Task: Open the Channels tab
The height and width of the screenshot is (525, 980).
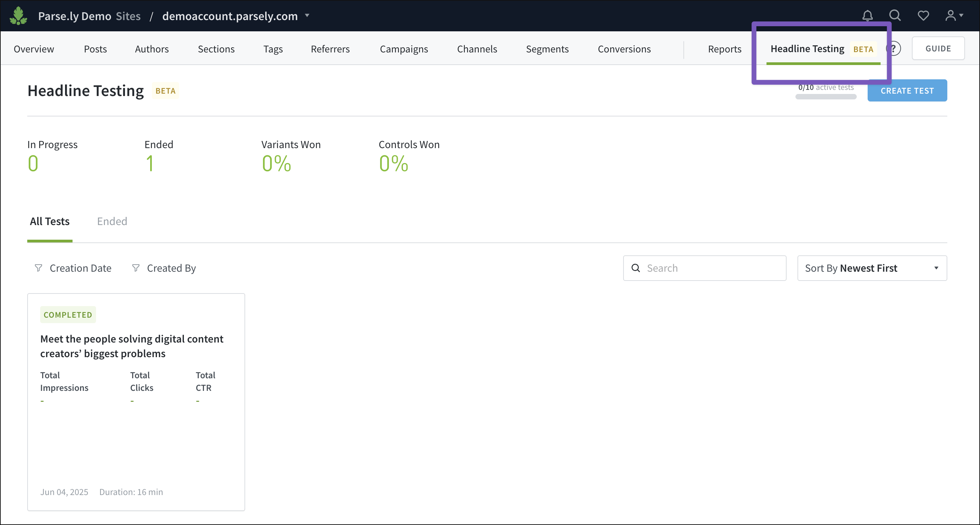Action: pyautogui.click(x=477, y=49)
